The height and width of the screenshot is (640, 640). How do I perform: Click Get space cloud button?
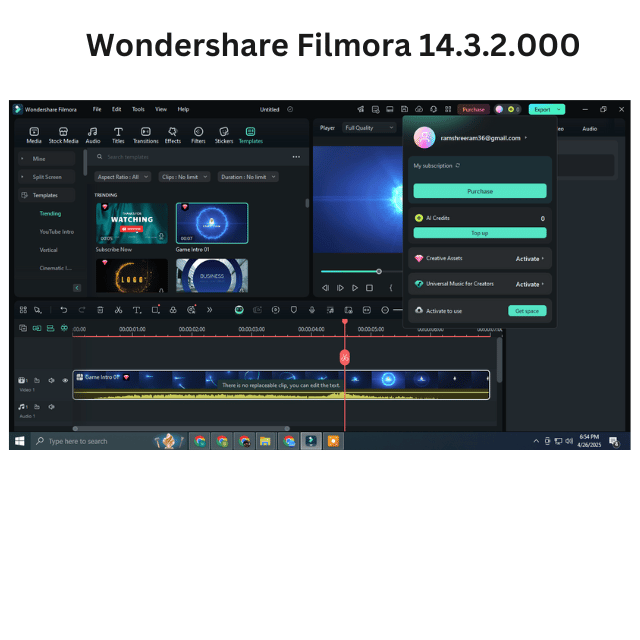(527, 311)
